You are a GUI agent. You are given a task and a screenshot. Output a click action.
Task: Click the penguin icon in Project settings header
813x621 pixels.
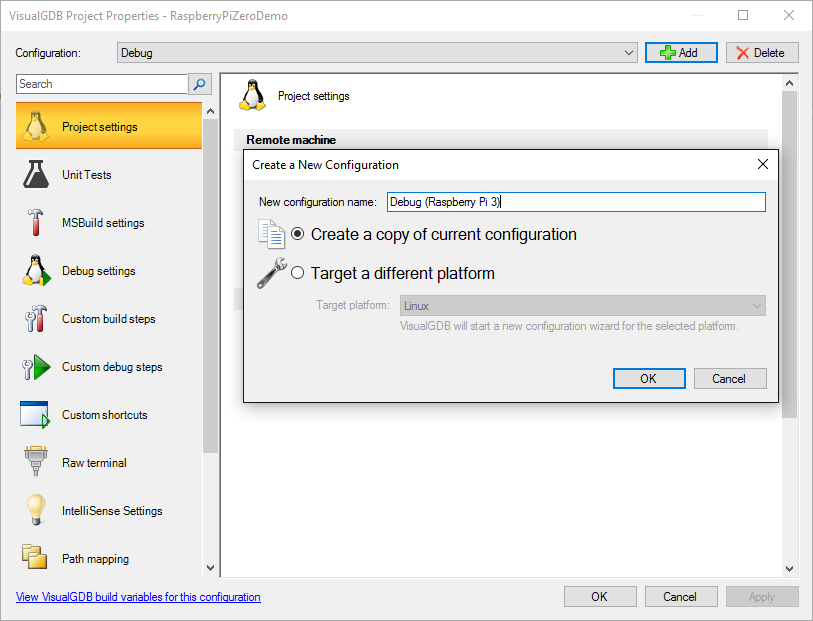(252, 95)
